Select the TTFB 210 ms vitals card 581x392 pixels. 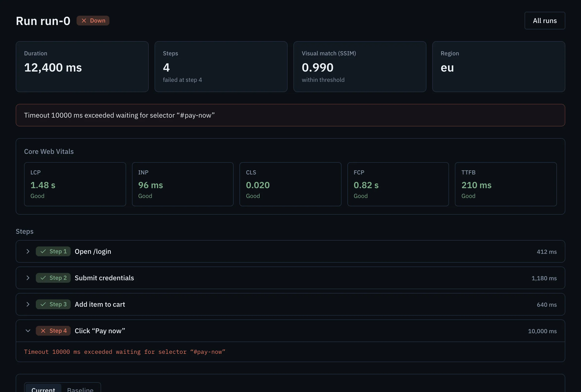point(506,184)
